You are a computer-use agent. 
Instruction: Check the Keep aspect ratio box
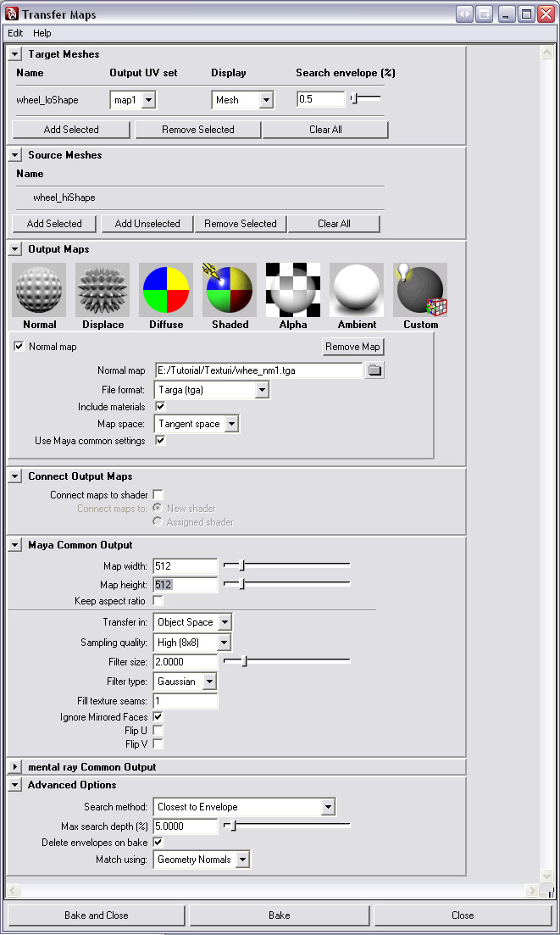[158, 601]
